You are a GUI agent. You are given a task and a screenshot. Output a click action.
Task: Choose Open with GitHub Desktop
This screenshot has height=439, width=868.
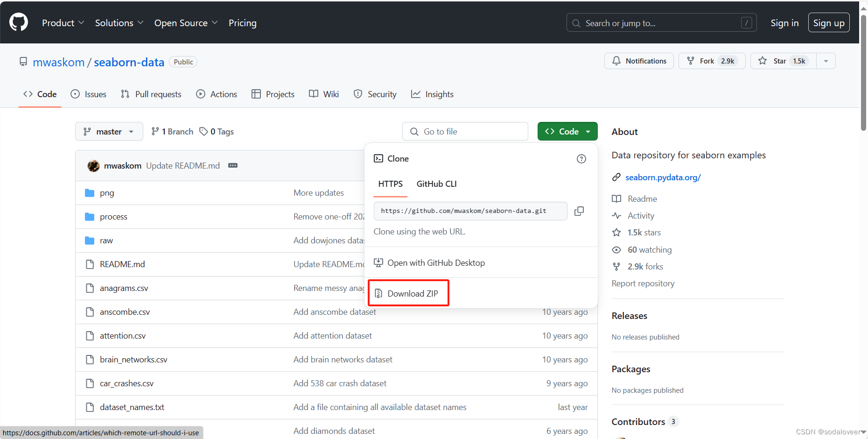point(429,263)
